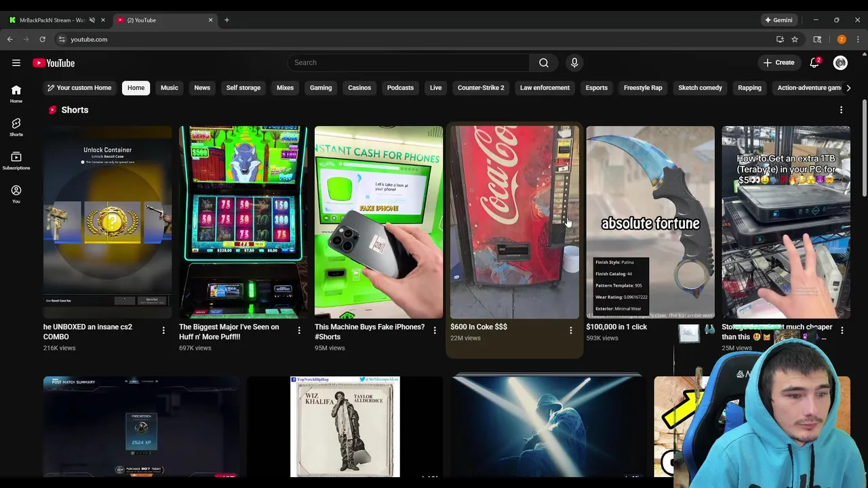Click the $600 In Coke $$$ title
The height and width of the screenshot is (488, 868).
[479, 327]
